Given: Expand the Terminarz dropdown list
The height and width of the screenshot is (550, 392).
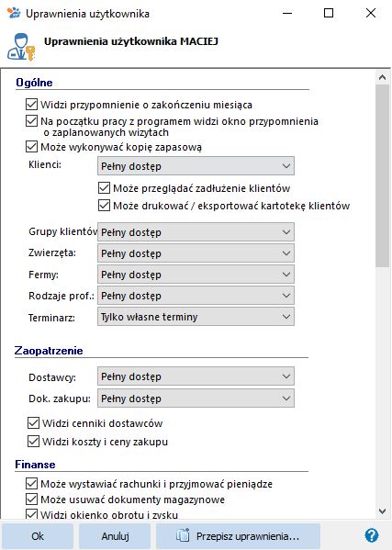Looking at the screenshot, I should click(196, 317).
